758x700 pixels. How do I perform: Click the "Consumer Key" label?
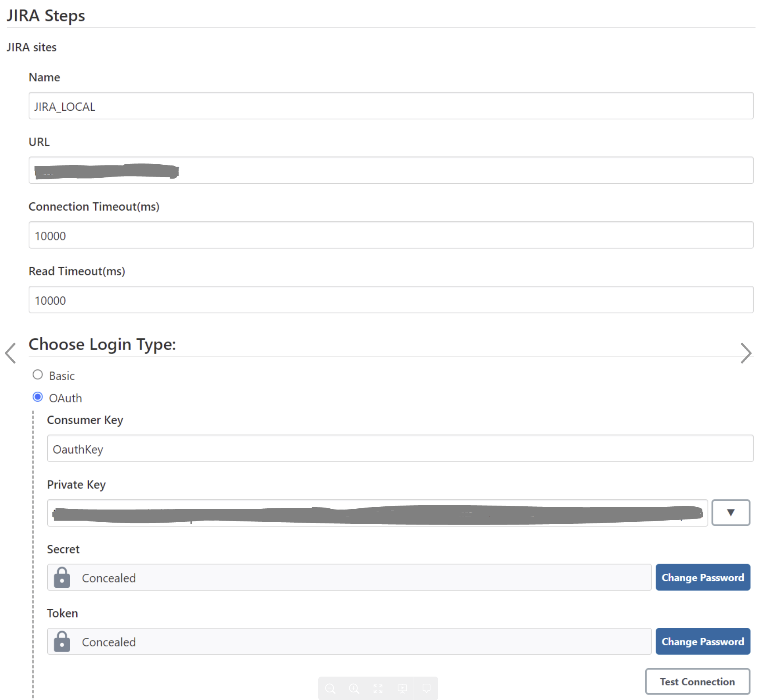point(85,420)
